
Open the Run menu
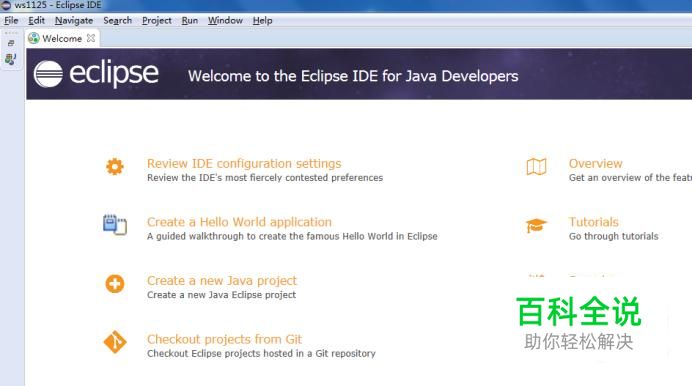click(x=190, y=20)
